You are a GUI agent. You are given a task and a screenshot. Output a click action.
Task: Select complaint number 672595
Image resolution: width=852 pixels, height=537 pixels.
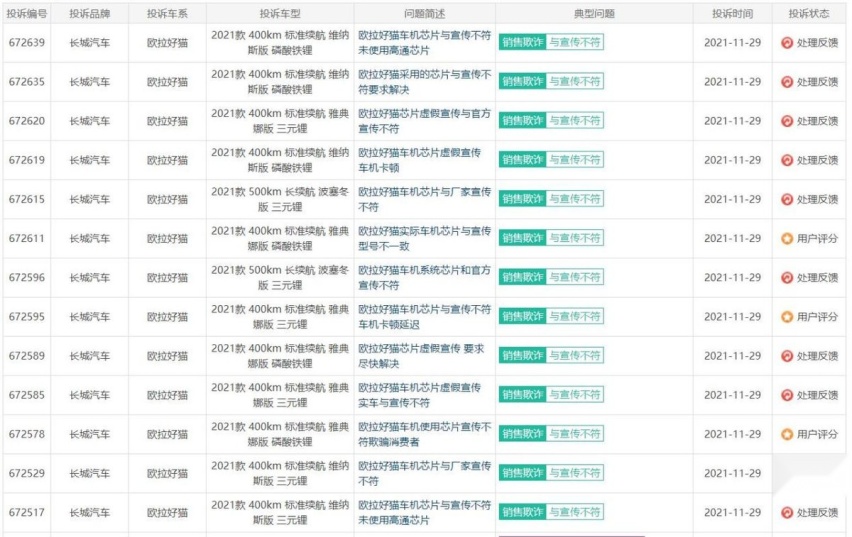click(27, 316)
